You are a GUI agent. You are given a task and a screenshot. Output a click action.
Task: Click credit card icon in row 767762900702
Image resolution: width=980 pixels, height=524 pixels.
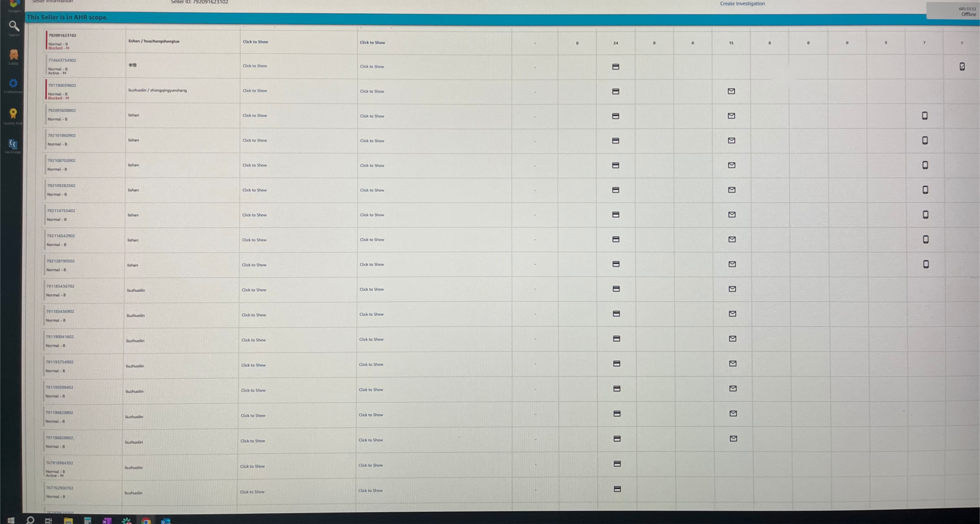(617, 489)
